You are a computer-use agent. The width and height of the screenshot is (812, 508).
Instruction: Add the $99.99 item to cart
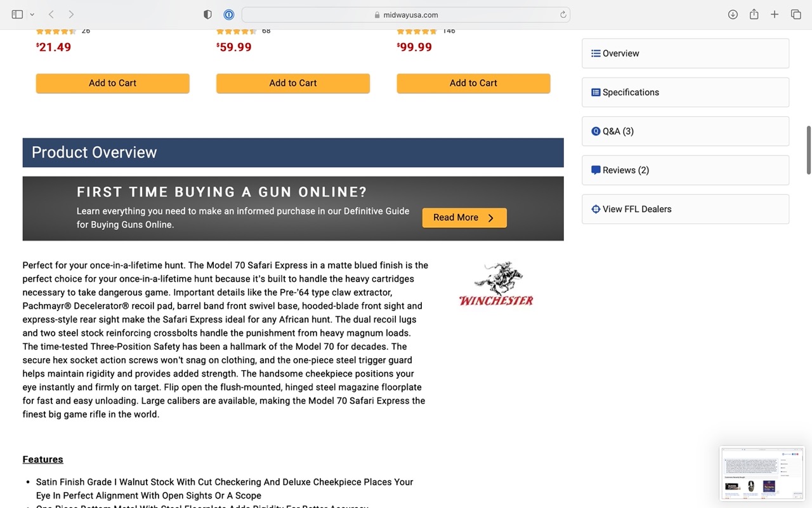click(x=473, y=83)
